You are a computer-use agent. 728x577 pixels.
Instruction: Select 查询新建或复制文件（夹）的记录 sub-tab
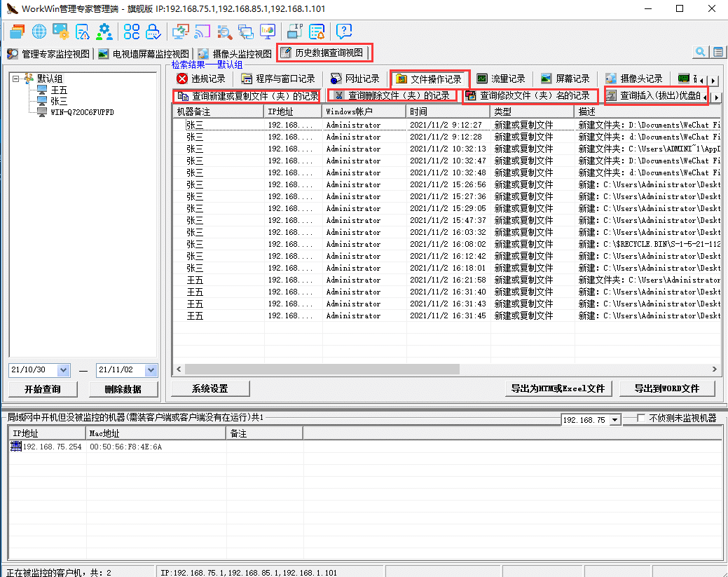tap(248, 96)
